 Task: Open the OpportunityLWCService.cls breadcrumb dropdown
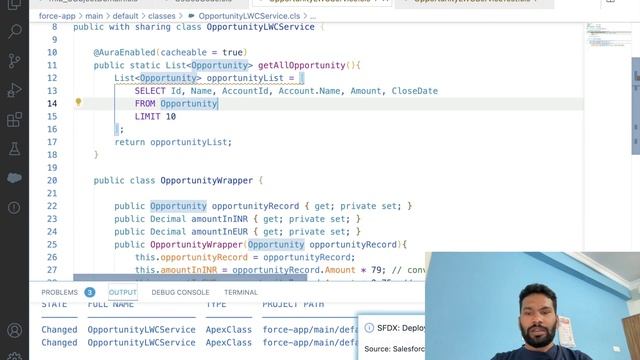click(249, 16)
